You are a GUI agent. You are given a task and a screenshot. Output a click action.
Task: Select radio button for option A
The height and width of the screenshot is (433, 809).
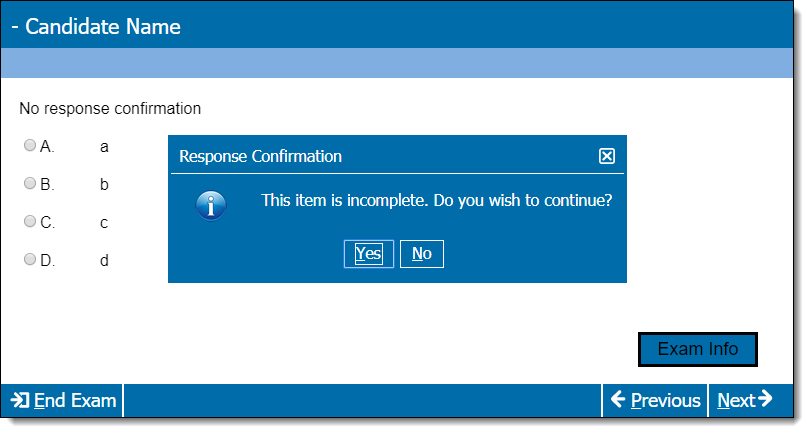pyautogui.click(x=30, y=145)
